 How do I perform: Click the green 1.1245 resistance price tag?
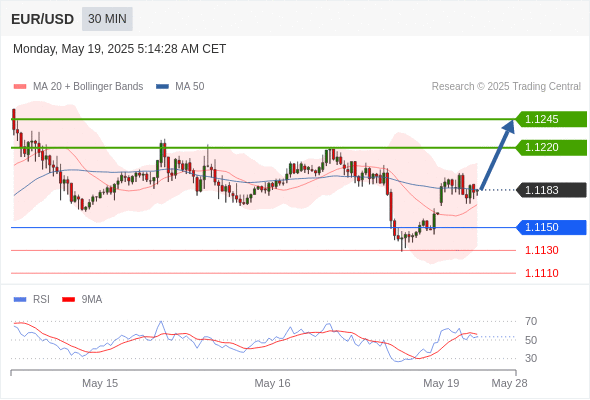pos(551,119)
